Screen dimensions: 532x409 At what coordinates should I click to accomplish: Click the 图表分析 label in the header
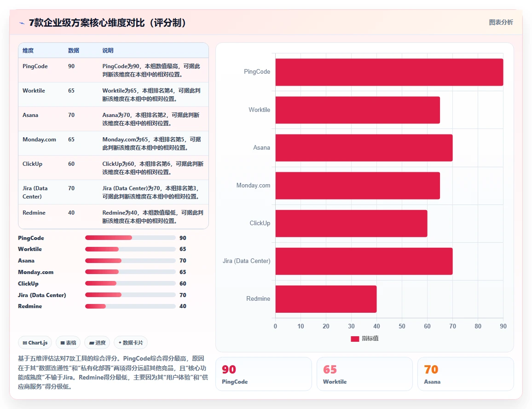(x=501, y=23)
